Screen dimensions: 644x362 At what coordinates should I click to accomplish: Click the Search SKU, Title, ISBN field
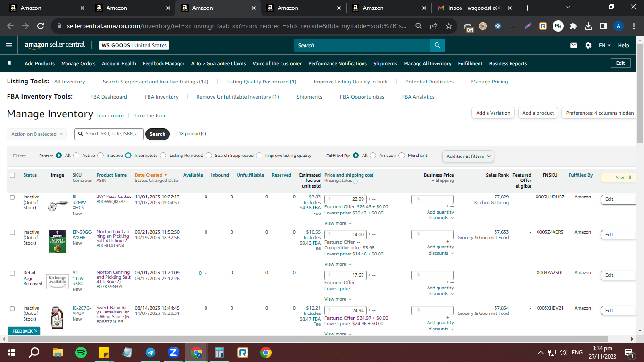pos(109,134)
